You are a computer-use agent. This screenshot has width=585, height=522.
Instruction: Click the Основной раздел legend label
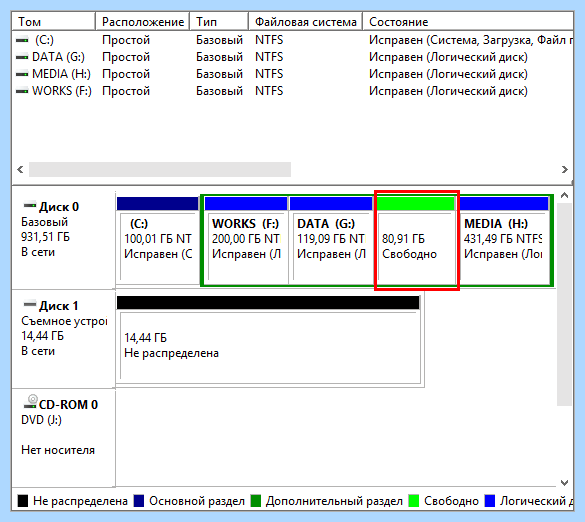197,501
